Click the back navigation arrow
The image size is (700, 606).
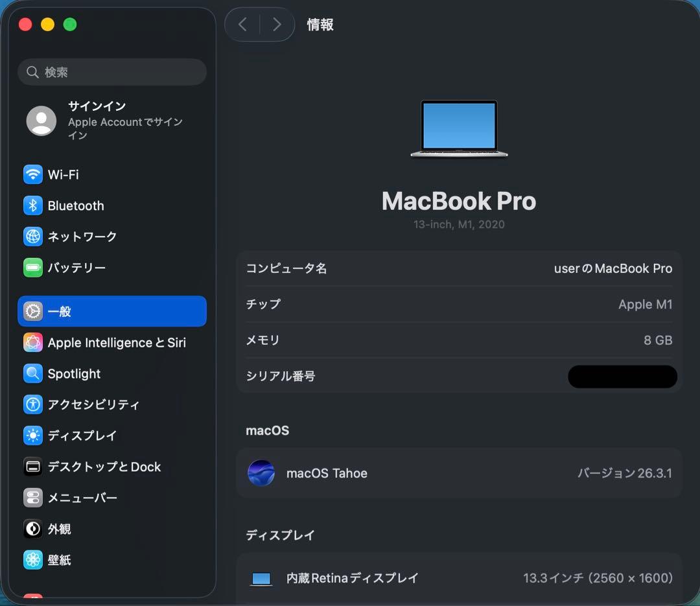[242, 24]
